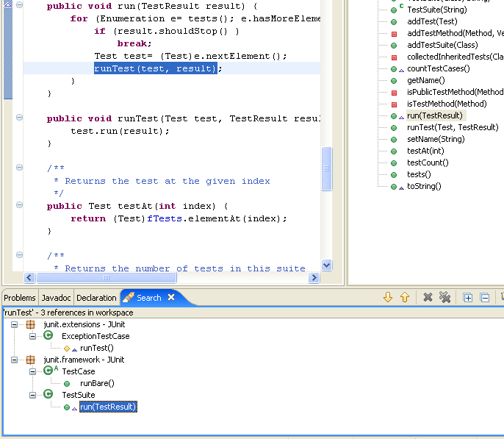This screenshot has height=439, width=504.
Task: Click override marker in editor ruler
Action: coord(7,4)
